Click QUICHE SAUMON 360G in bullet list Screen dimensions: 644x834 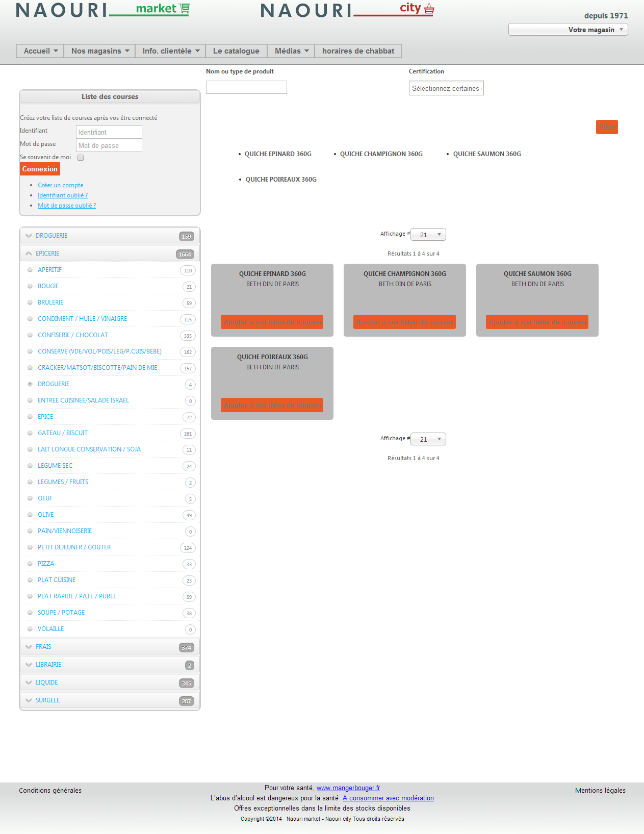pos(487,154)
